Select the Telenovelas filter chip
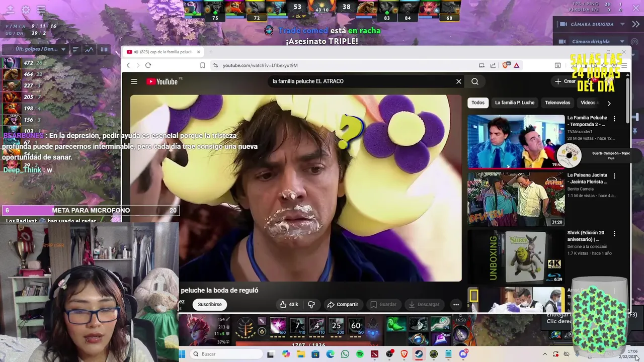The width and height of the screenshot is (644, 362). [x=557, y=103]
